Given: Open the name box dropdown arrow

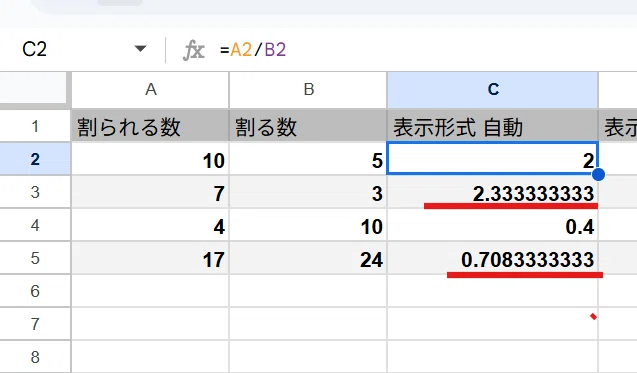Looking at the screenshot, I should point(140,49).
